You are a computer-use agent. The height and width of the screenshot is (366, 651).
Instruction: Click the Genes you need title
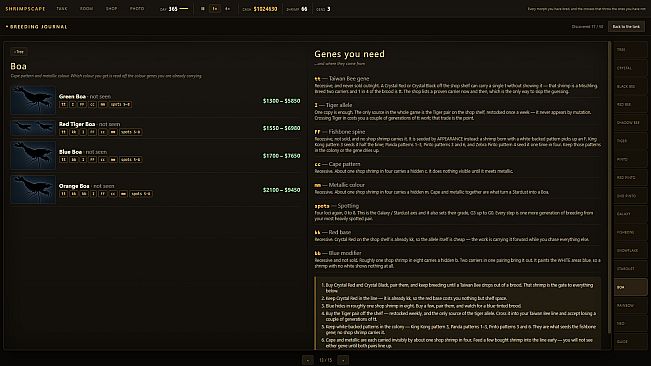(x=349, y=54)
